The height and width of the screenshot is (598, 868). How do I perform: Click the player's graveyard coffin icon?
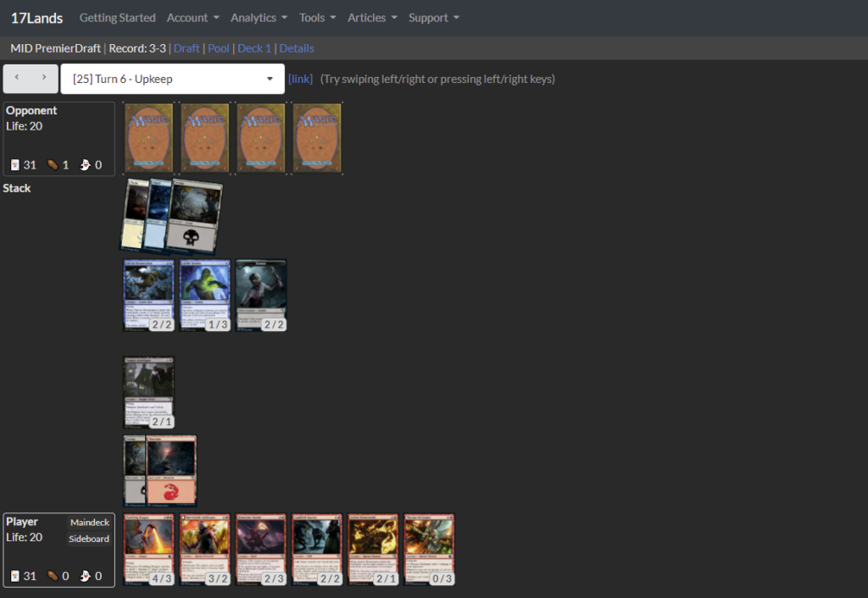53,576
